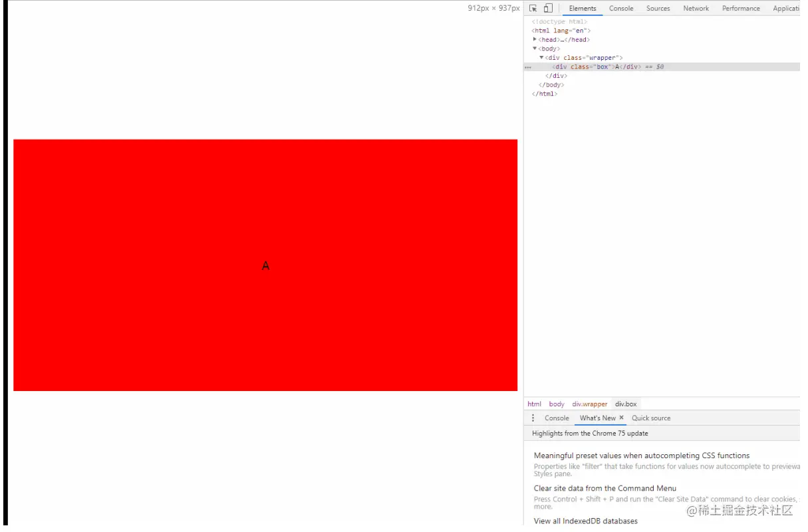Toggle the device toolbar icon
Image resolution: width=808 pixels, height=532 pixels.
click(547, 8)
